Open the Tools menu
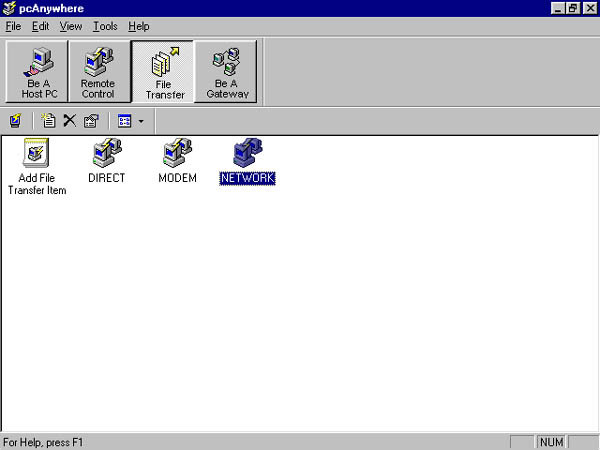The image size is (600, 450). pos(105,26)
